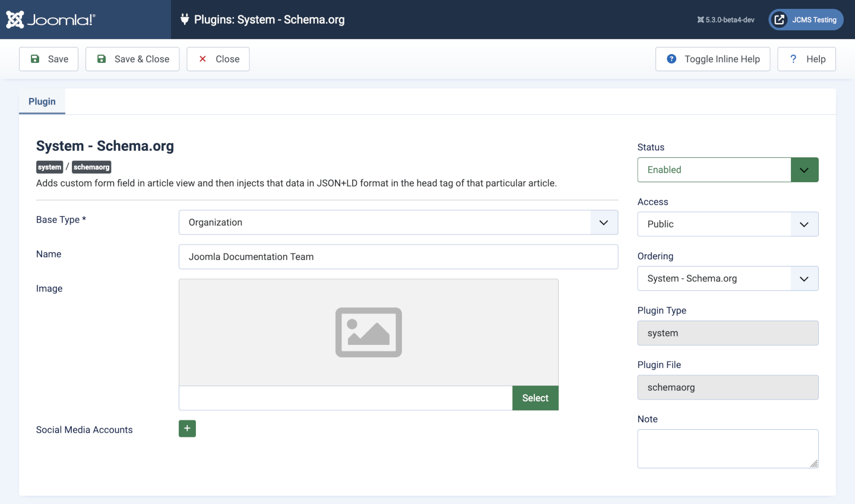Add a Social Media Account with plus
Screen dimensions: 855x504
(x=187, y=428)
